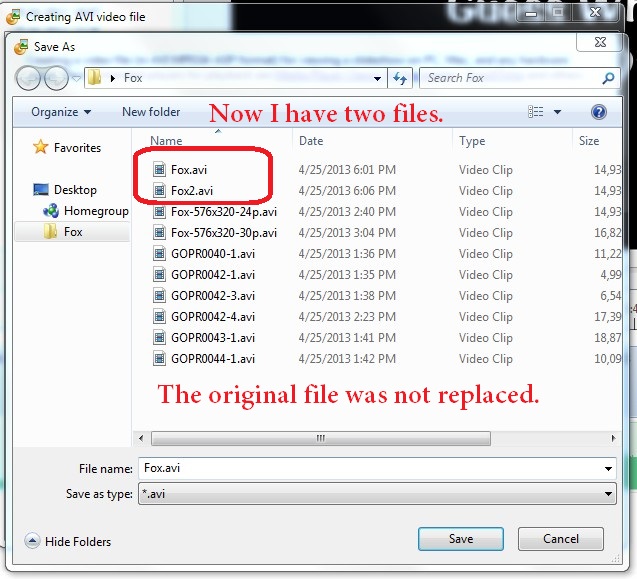
Task: Click the New folder button
Action: [151, 112]
